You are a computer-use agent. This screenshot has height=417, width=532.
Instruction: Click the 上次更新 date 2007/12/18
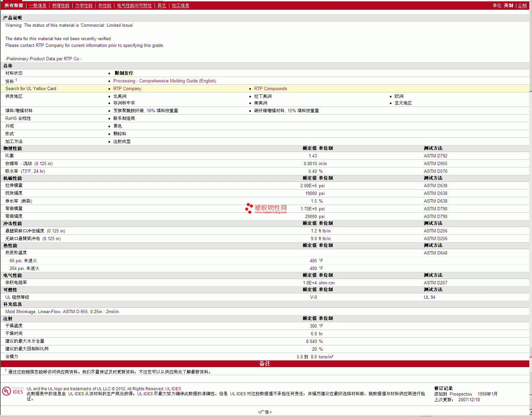469,400
